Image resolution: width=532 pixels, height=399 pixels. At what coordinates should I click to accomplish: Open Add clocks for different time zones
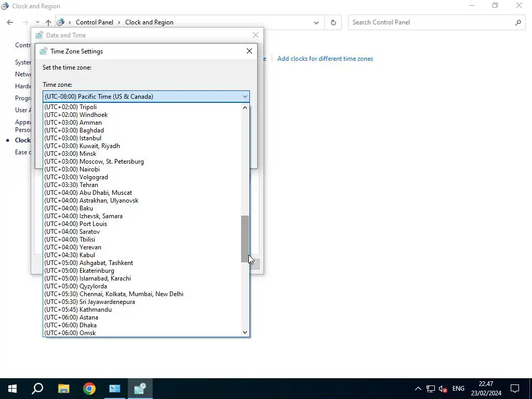(325, 59)
